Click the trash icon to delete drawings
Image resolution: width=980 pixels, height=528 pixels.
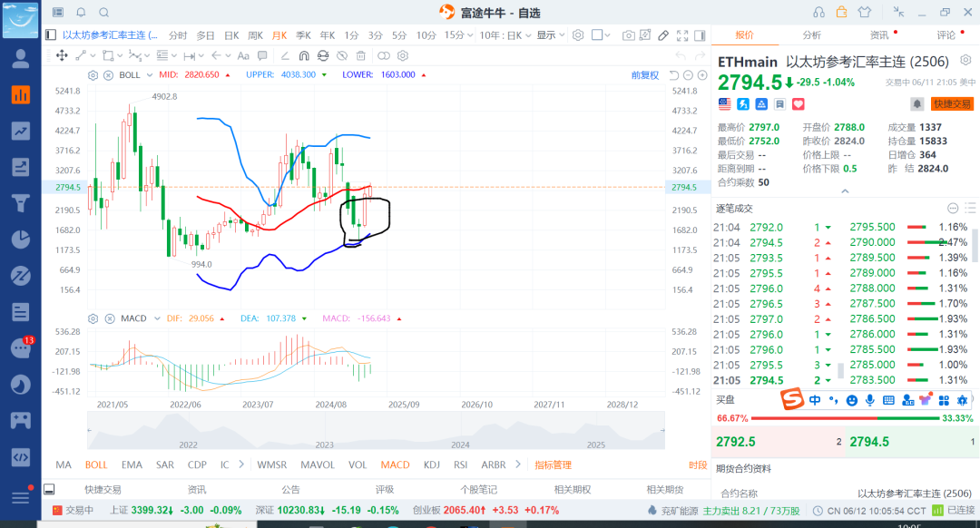[x=360, y=55]
